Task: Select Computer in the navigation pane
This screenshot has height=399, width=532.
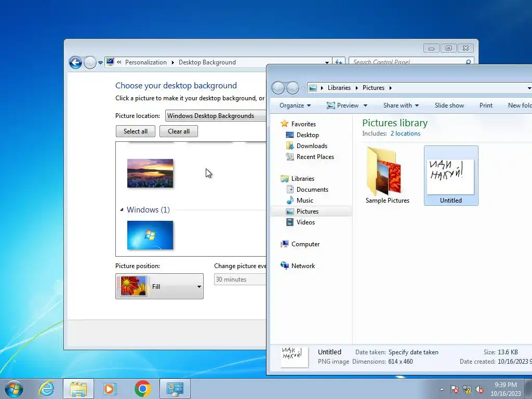Action: [305, 244]
